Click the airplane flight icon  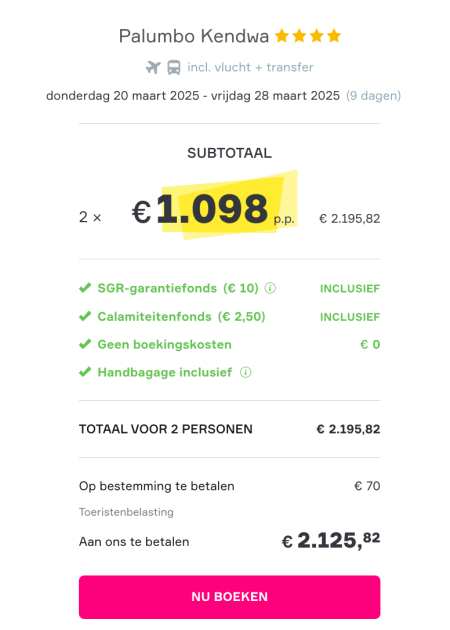pyautogui.click(x=153, y=67)
